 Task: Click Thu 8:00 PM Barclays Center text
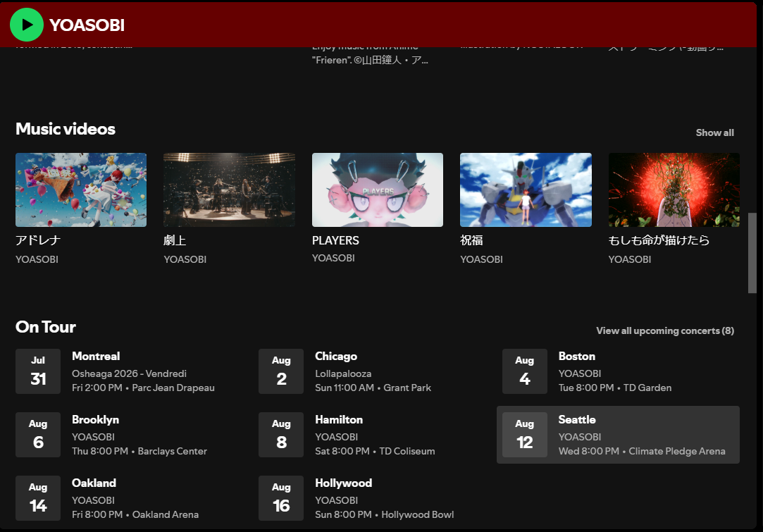coord(139,451)
